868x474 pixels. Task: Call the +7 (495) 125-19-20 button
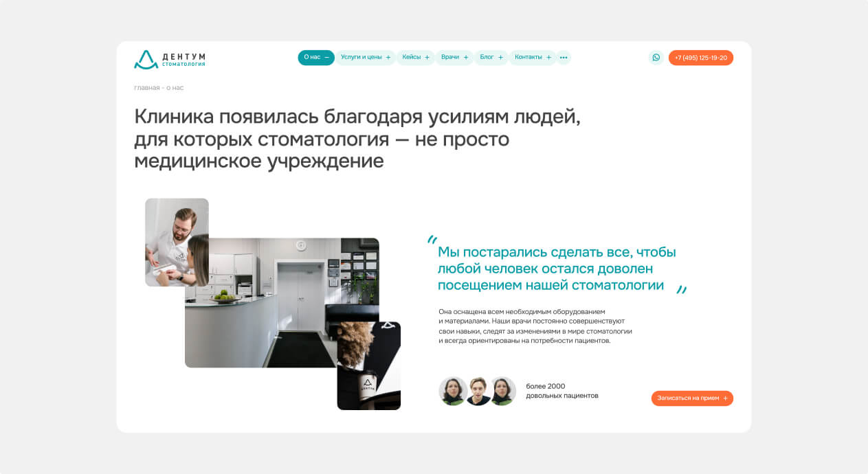[700, 58]
